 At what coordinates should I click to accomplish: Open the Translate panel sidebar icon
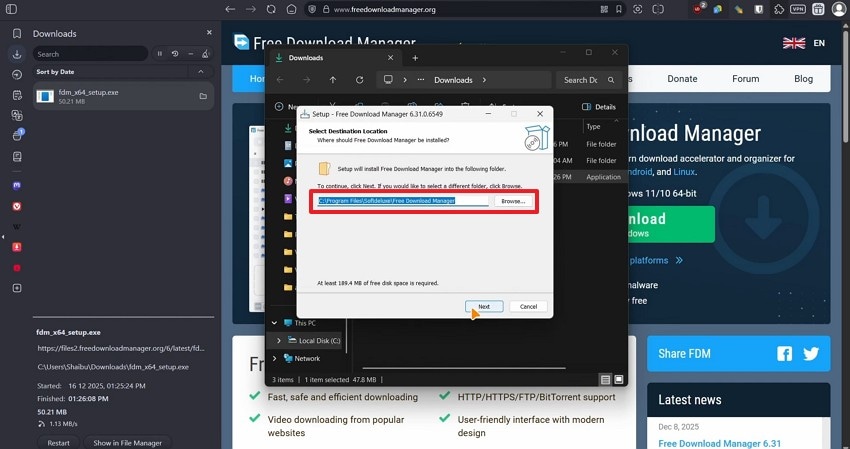[x=17, y=116]
